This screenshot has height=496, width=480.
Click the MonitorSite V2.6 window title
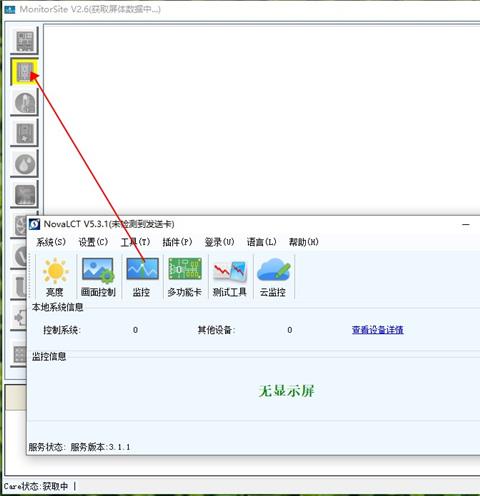pyautogui.click(x=90, y=9)
